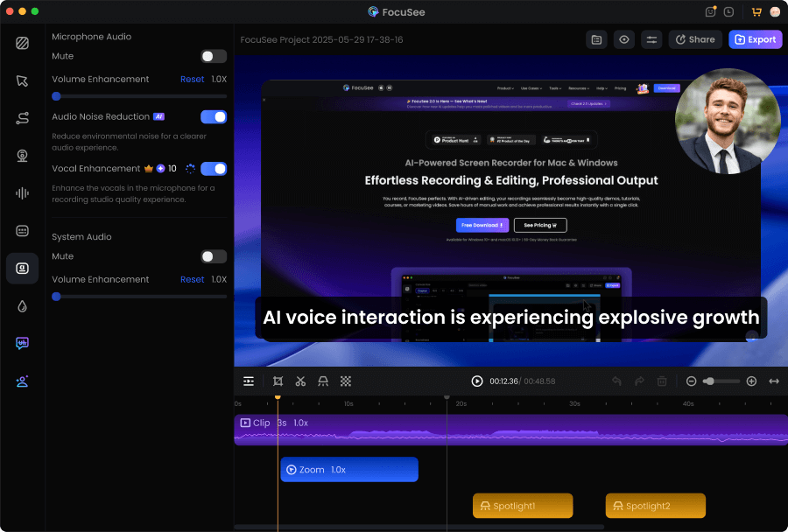Click the preview eye button

[x=623, y=39]
